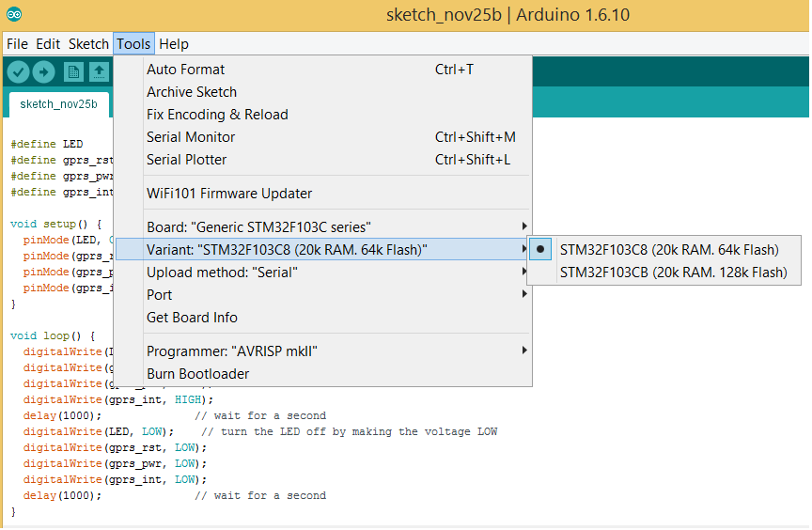812x530 pixels.
Task: Choose Auto Format from Tools menu
Action: [x=323, y=70]
